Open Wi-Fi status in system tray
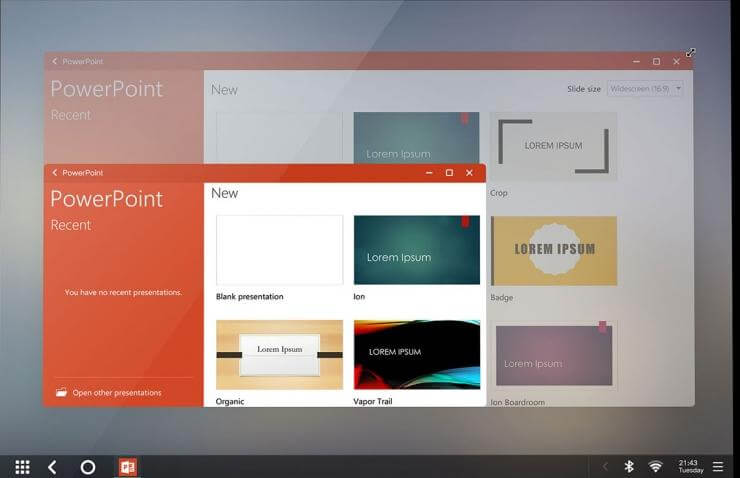 (x=655, y=467)
